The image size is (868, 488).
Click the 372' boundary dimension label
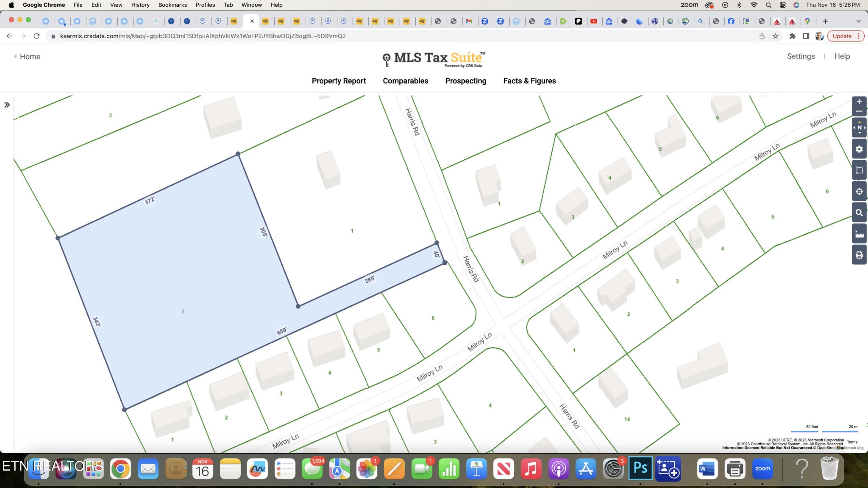pyautogui.click(x=150, y=200)
